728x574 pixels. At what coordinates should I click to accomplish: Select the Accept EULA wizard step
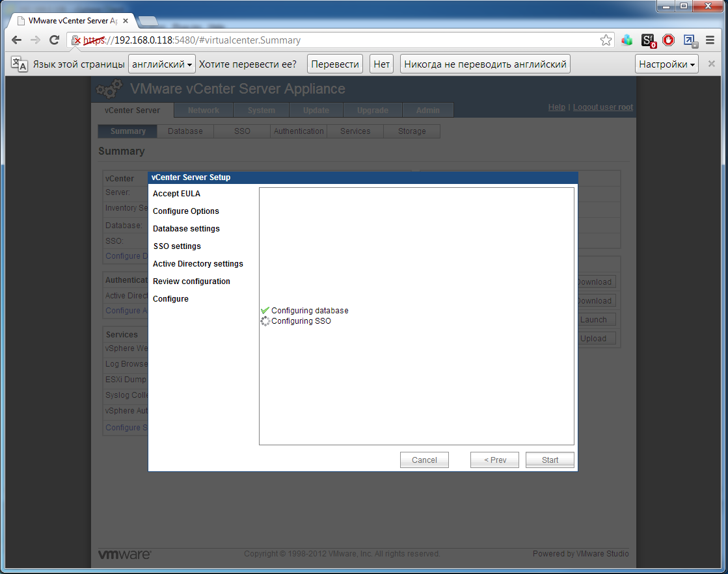176,194
